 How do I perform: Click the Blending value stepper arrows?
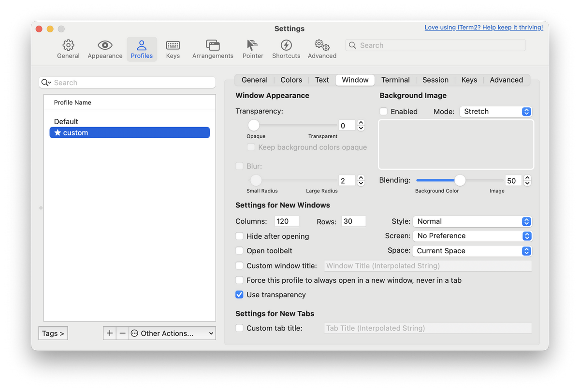[527, 180]
